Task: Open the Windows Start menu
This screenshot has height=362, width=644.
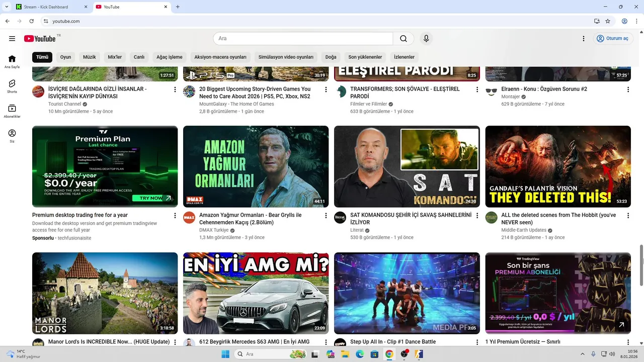Action: pos(225,354)
